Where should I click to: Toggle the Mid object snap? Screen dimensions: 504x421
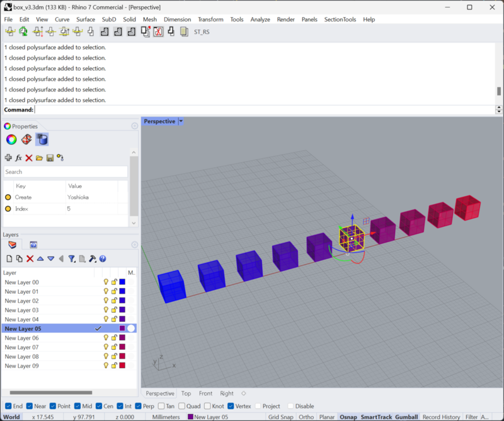77,406
